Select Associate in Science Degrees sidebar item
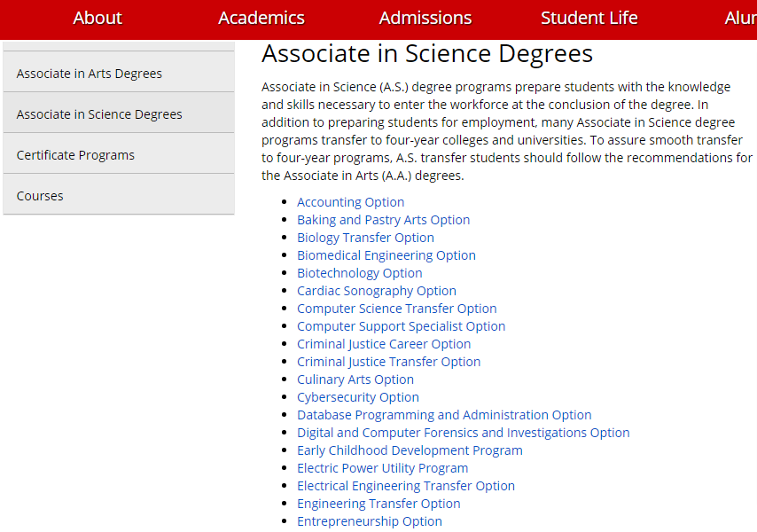 (99, 114)
